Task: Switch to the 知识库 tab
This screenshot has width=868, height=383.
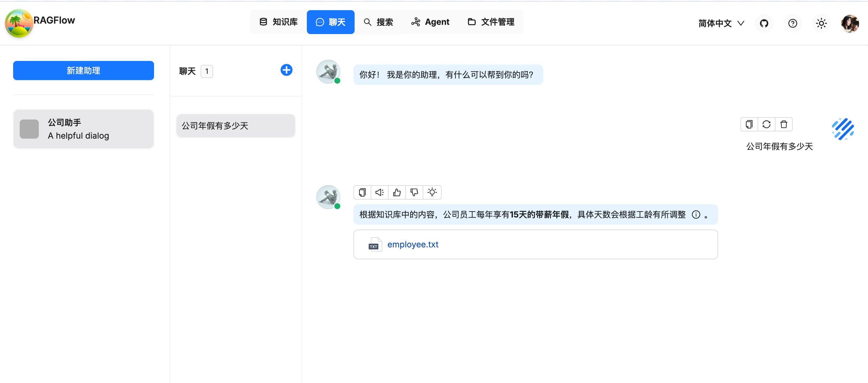Action: coord(278,22)
